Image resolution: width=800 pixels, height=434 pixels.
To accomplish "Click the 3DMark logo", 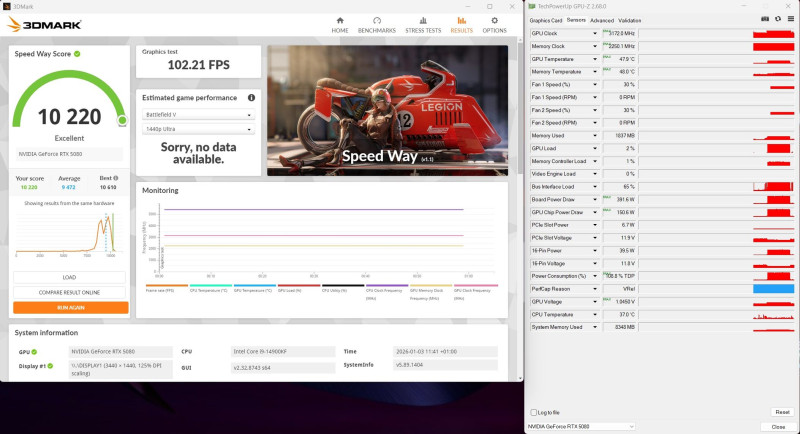I will point(44,24).
